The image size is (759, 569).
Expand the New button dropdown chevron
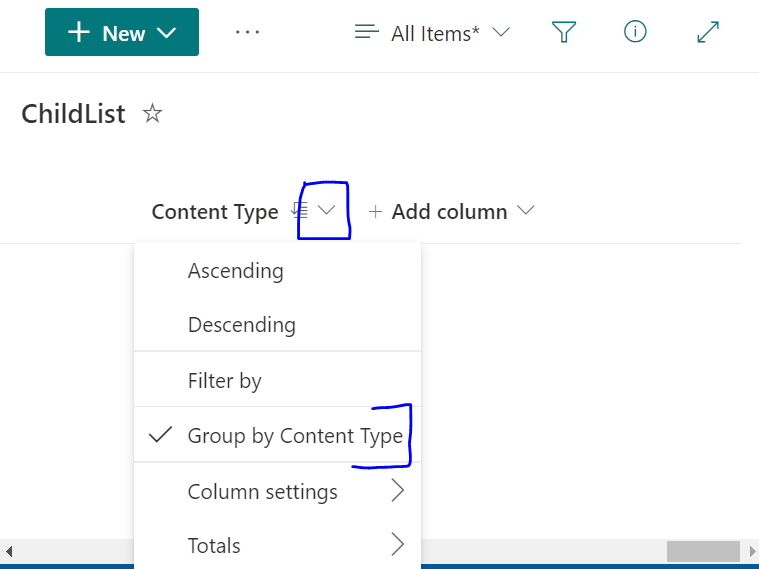pyautogui.click(x=167, y=33)
